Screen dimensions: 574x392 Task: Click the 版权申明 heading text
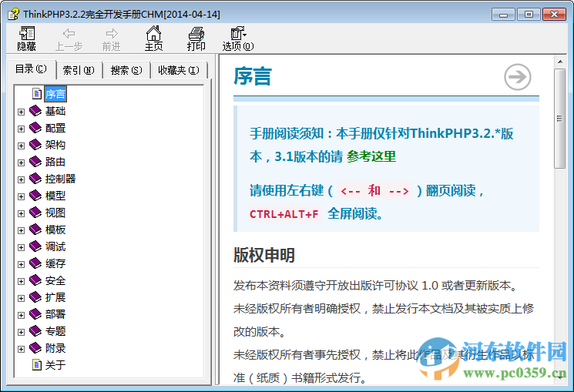coord(264,255)
